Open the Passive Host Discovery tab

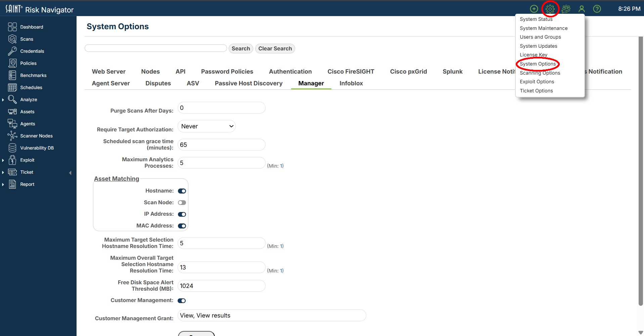click(248, 83)
